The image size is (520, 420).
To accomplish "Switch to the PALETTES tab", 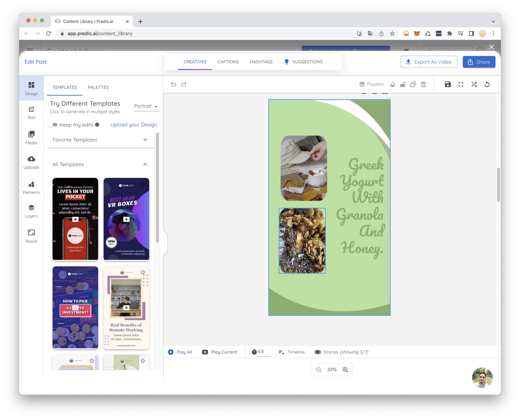I will (x=98, y=87).
